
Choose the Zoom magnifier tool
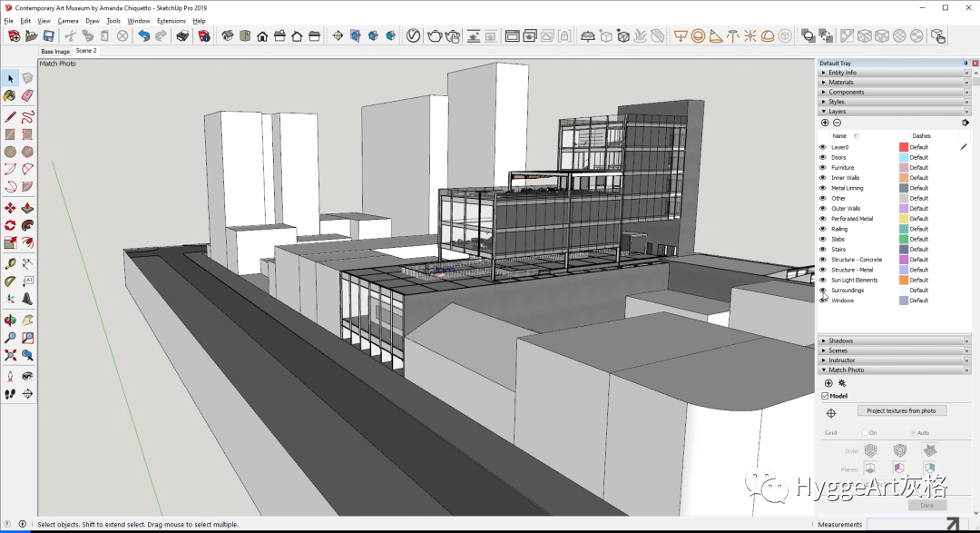tap(10, 338)
